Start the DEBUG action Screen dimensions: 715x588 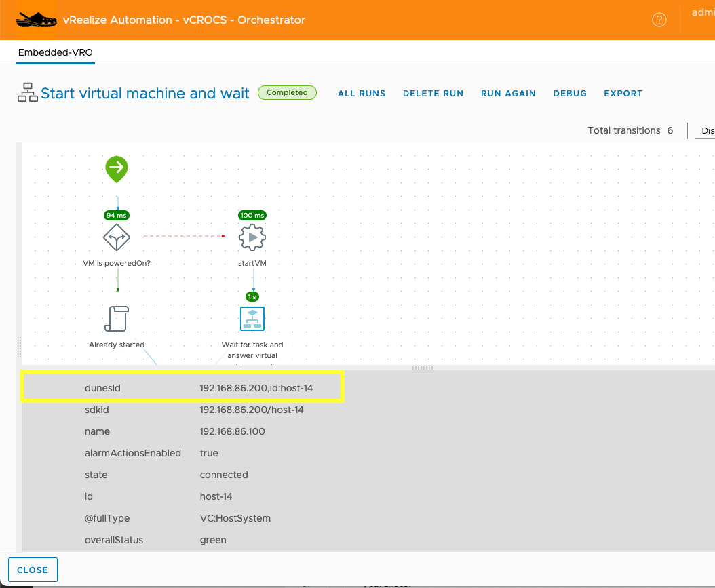click(x=570, y=94)
